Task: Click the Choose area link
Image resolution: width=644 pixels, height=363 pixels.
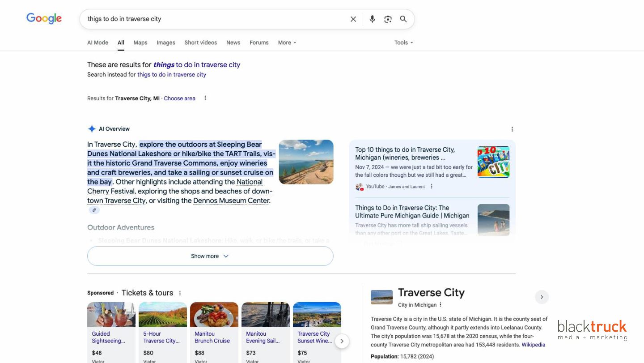Action: 180,98
